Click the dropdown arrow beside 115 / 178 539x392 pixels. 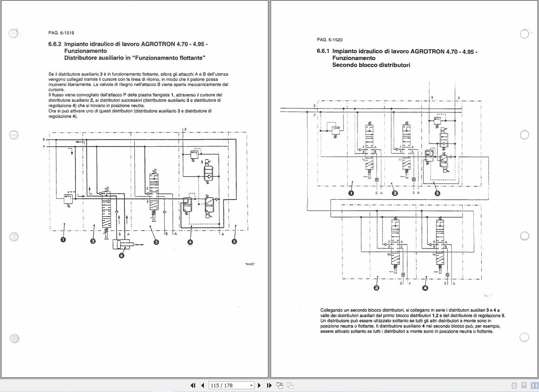(251, 385)
